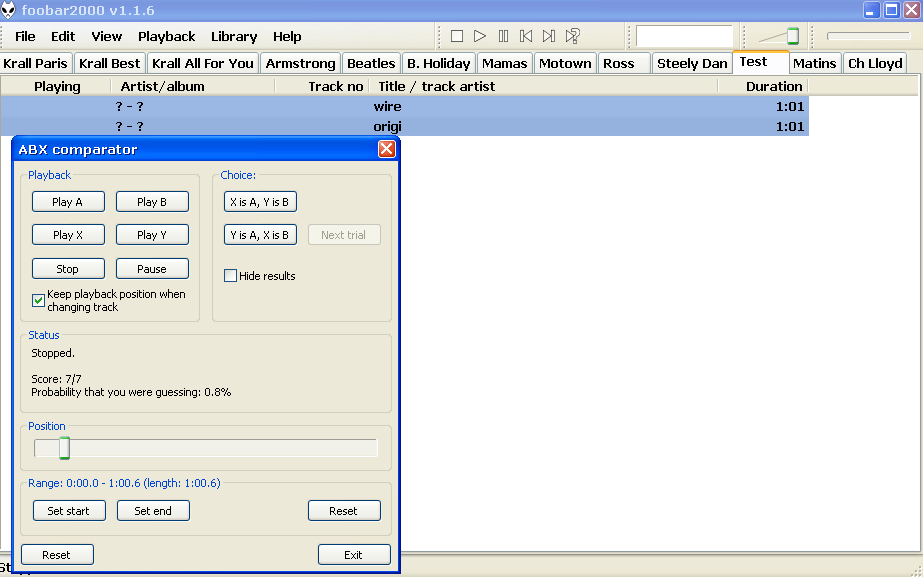Click the foobar2000 title bar app icon
Image resolution: width=923 pixels, height=577 pixels.
[8, 10]
